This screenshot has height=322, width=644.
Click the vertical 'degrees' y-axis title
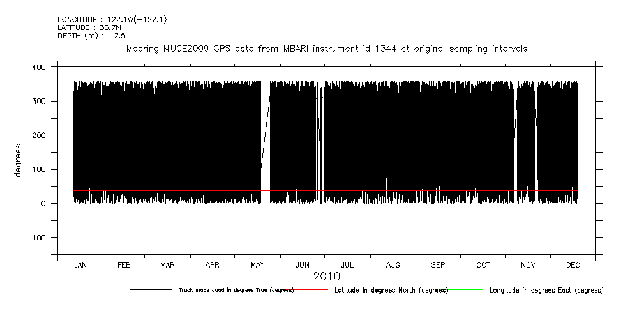tap(19, 162)
